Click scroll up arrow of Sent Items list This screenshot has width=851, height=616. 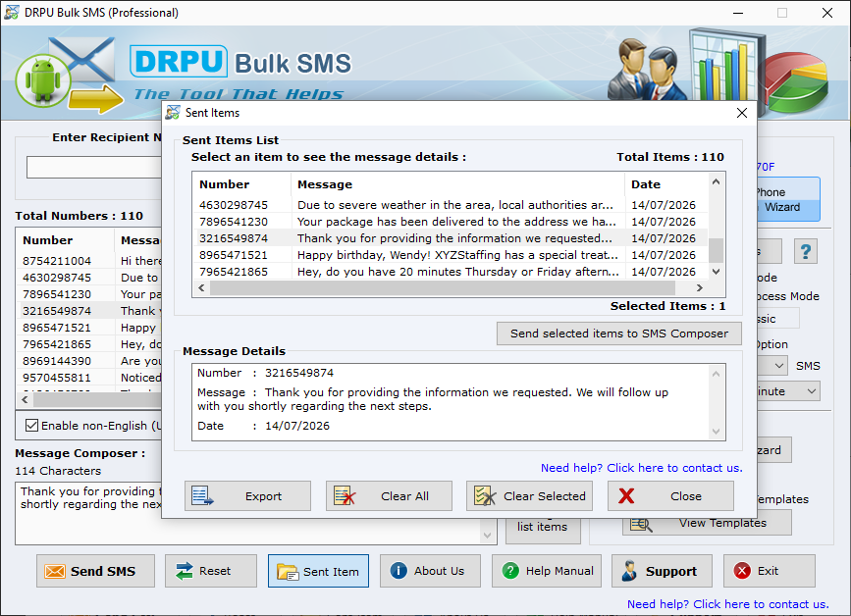pos(716,181)
